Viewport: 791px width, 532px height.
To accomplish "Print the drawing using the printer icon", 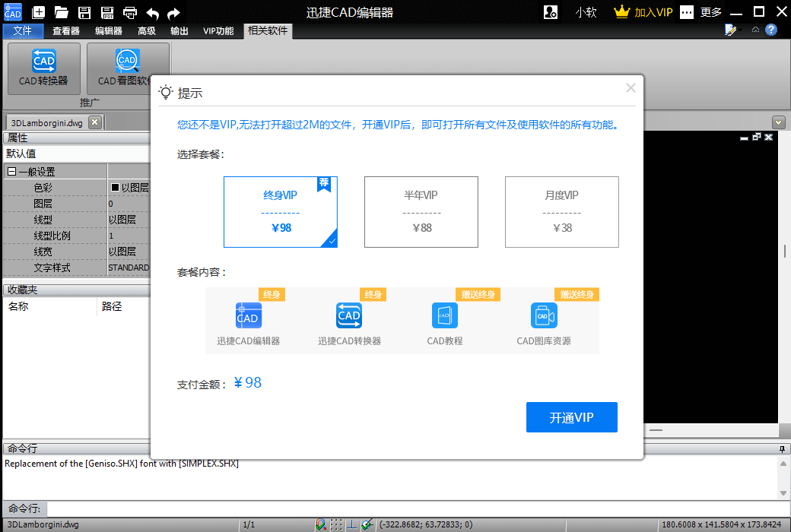I will [129, 13].
